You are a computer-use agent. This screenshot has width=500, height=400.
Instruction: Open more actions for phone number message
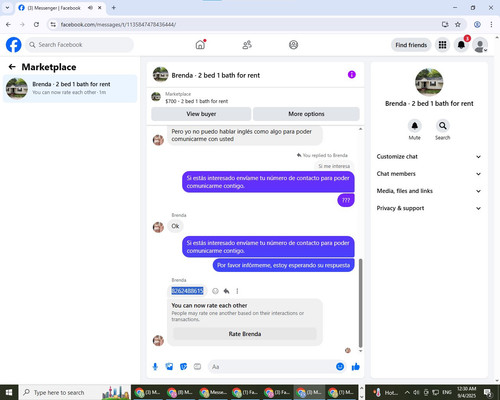pos(237,291)
